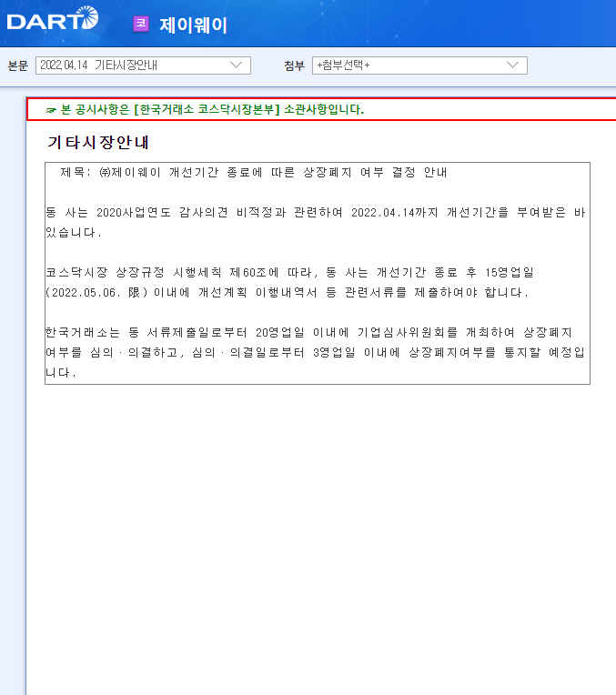616x695 pixels.
Task: Click the title line 제목: ㈜제이웨이 개선기간 종료
Action: pos(254,172)
